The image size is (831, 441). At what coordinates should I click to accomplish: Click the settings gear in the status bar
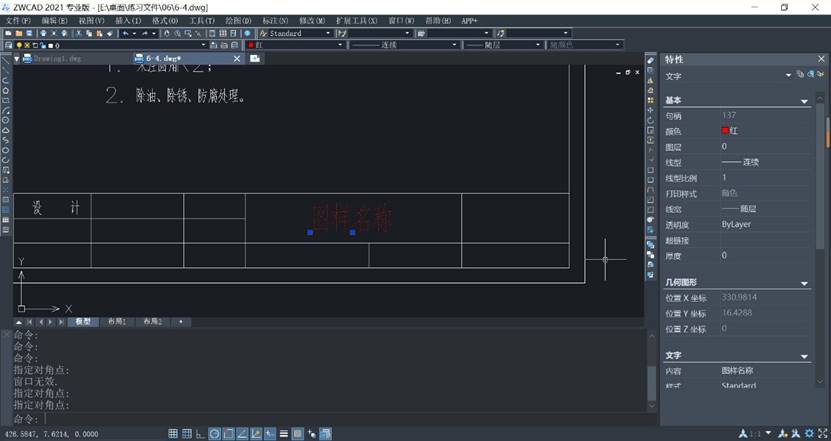[x=808, y=433]
